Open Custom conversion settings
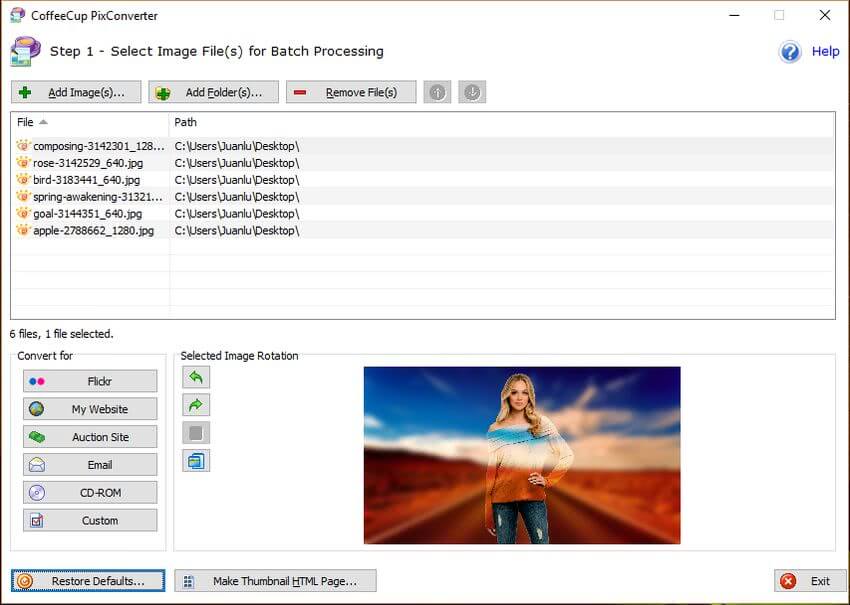Image resolution: width=850 pixels, height=605 pixels. click(x=90, y=520)
